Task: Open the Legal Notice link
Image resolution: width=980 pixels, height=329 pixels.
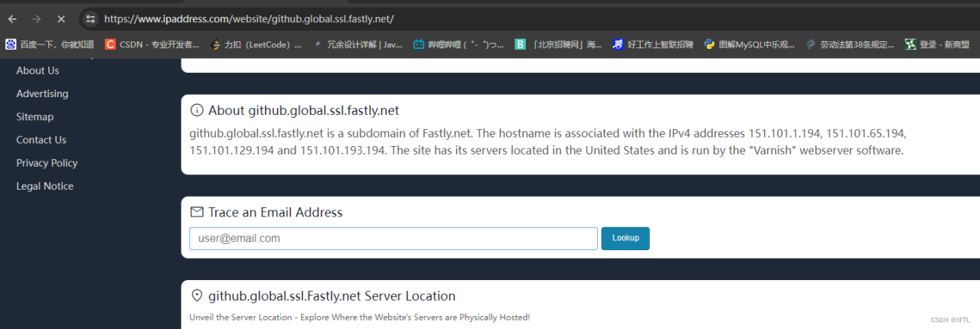Action: (x=44, y=186)
